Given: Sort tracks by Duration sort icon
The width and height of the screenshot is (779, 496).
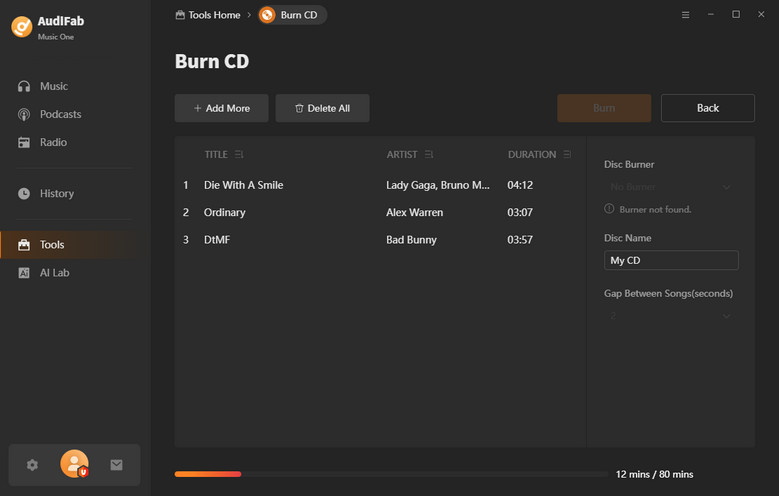Looking at the screenshot, I should [567, 155].
